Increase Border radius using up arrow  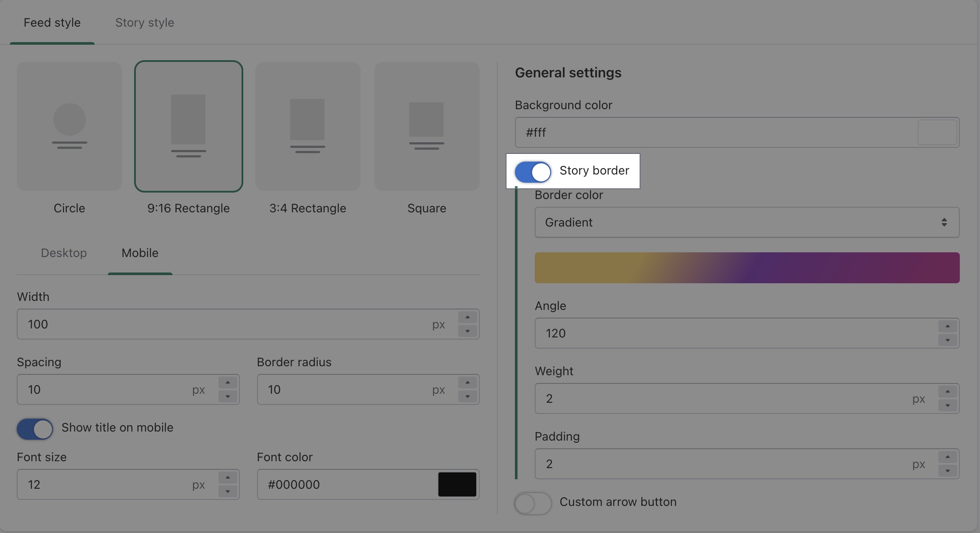click(x=467, y=383)
